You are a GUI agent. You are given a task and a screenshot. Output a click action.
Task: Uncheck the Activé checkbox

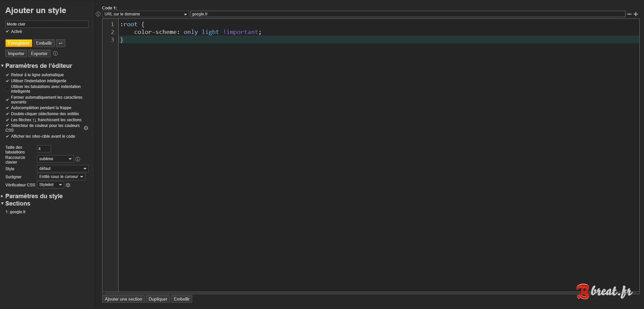point(7,31)
